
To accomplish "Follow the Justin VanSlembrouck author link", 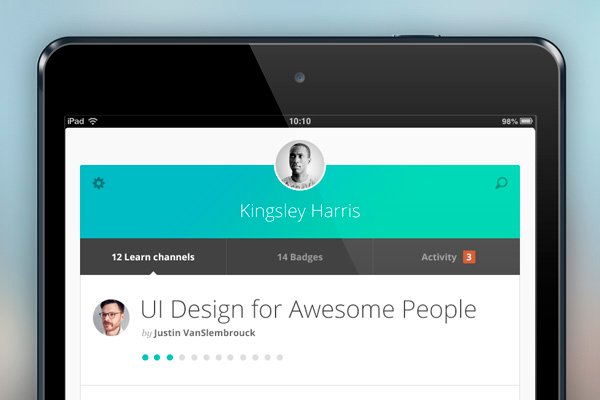I will pyautogui.click(x=204, y=333).
